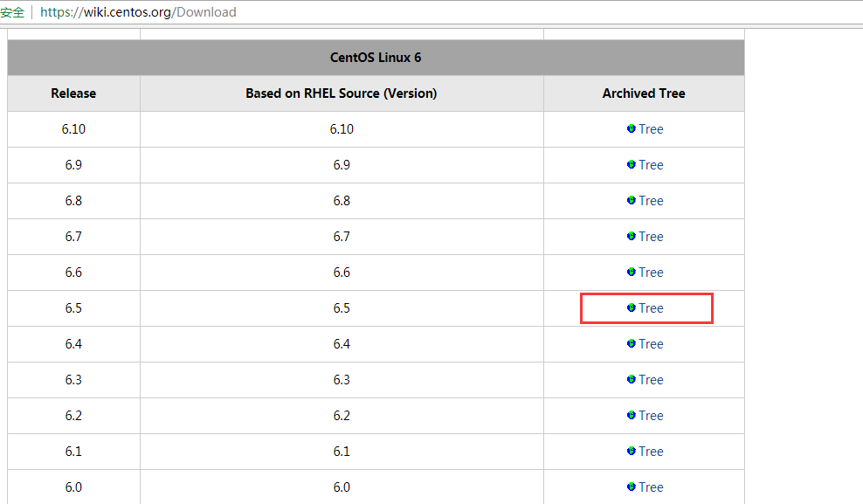The image size is (863, 504).
Task: Follow the Tree link for release 6.4
Action: tap(651, 344)
